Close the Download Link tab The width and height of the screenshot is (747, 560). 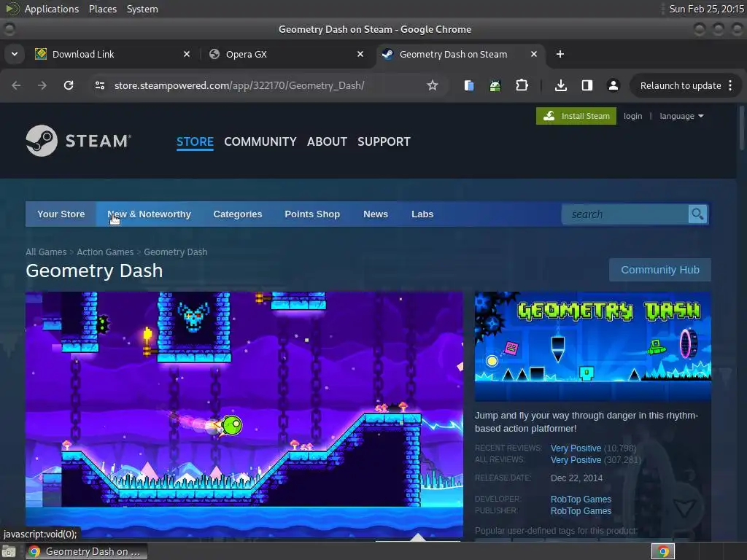tap(187, 54)
